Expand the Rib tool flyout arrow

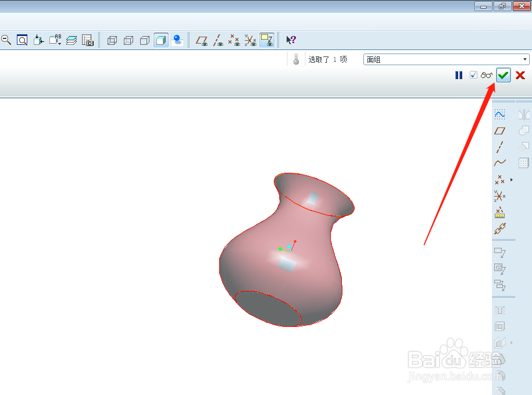[x=511, y=343]
